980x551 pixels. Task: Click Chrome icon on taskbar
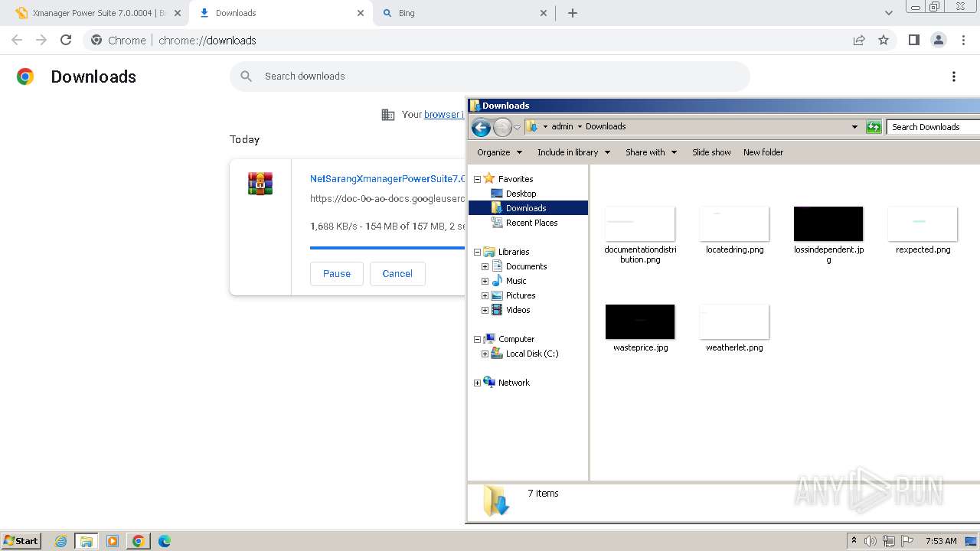point(139,541)
